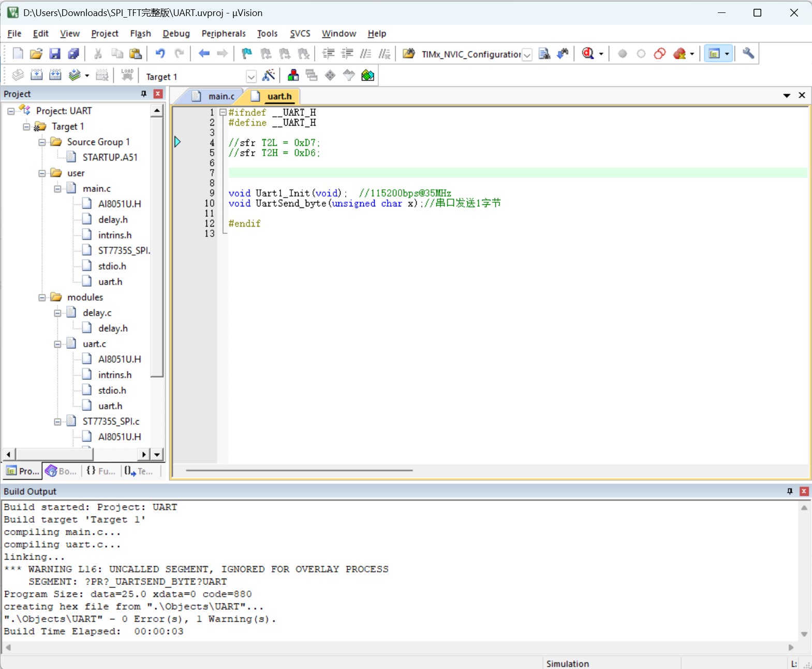Open the editor tabs list dropdown arrow
Viewport: 812px width, 669px height.
coord(787,95)
